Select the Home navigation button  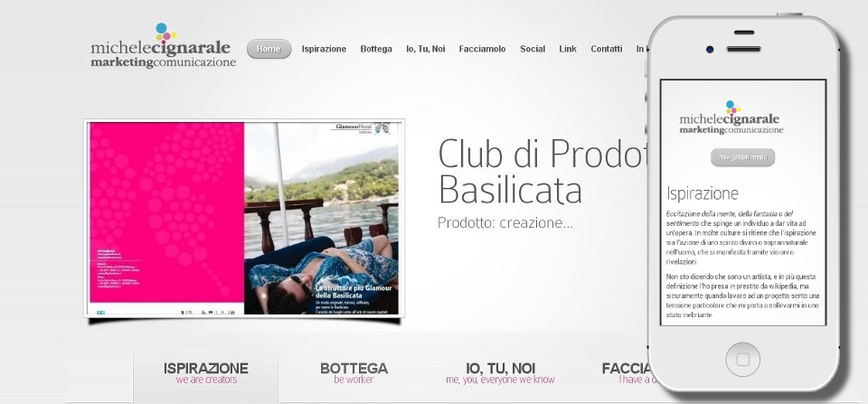click(269, 49)
